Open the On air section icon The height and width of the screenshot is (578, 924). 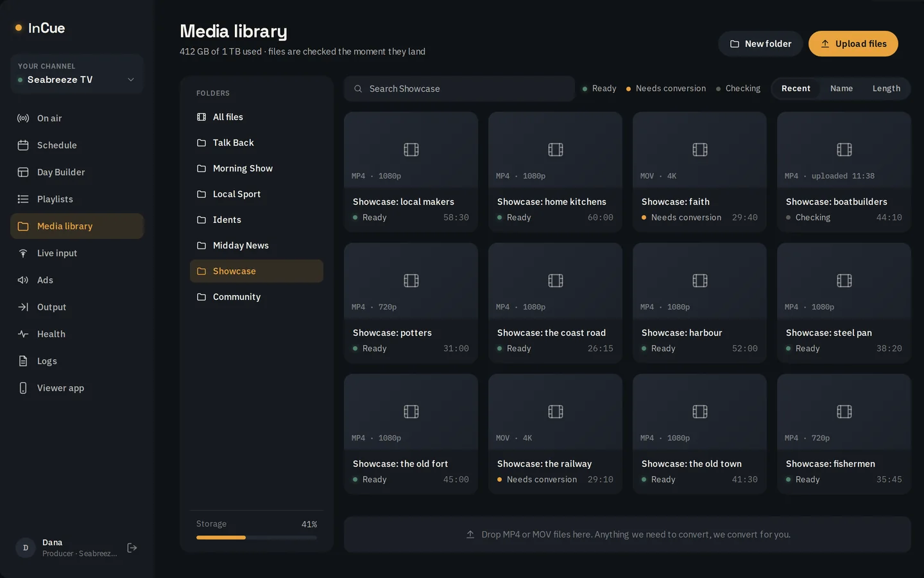[23, 118]
